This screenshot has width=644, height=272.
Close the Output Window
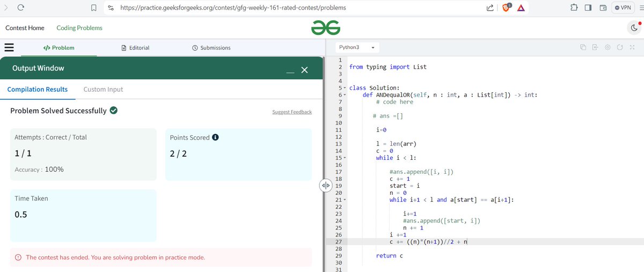pos(304,70)
